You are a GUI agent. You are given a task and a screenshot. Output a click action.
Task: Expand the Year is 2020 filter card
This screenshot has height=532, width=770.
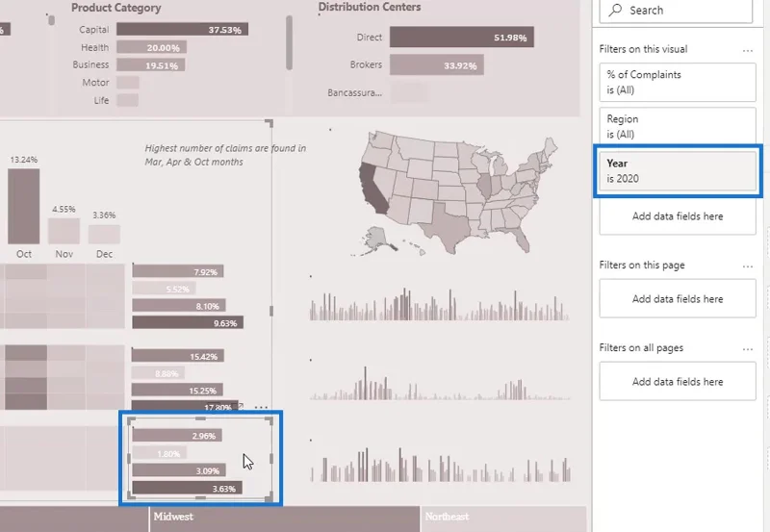click(x=678, y=171)
